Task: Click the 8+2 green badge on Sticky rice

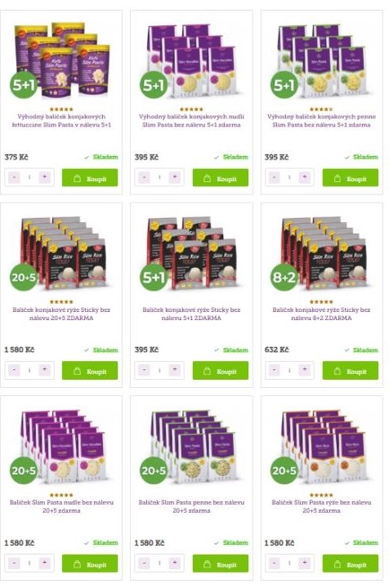Action: (284, 277)
